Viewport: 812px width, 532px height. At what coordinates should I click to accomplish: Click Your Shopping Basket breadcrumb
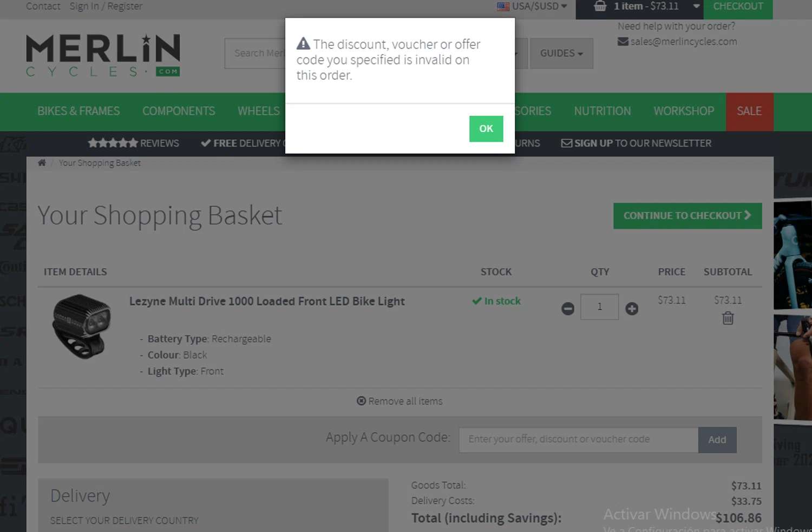(x=100, y=163)
